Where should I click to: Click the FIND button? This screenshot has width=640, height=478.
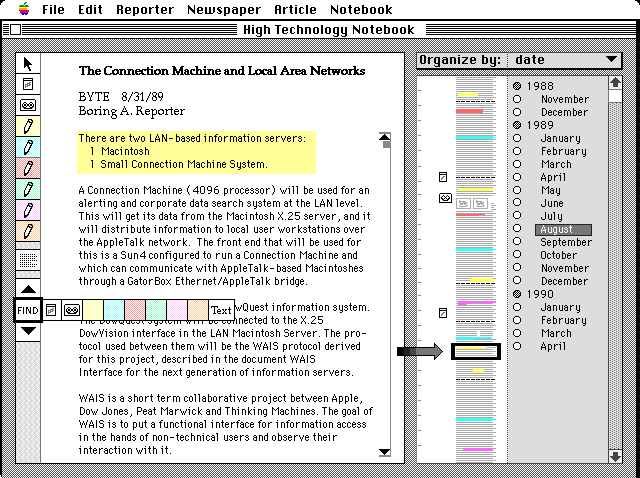point(28,310)
